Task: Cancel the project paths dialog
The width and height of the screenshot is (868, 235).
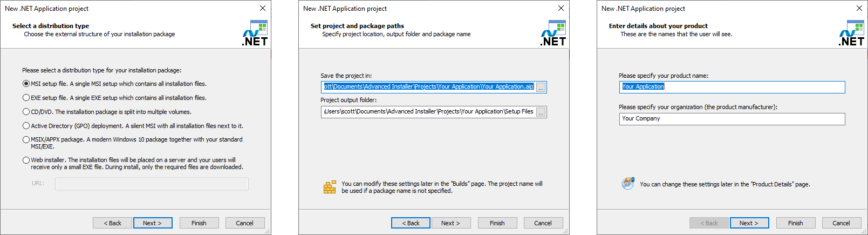Action: [543, 223]
